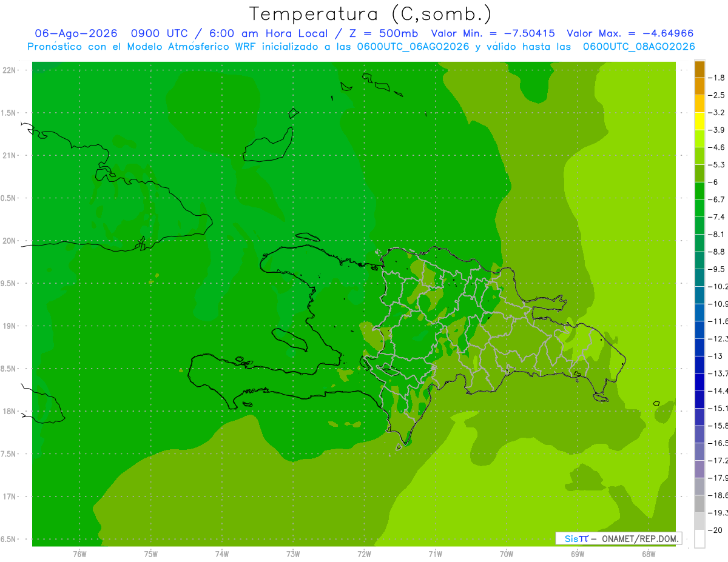This screenshot has width=728, height=562.
Task: Click the "-3.9" colorbar label
Action: [x=716, y=130]
